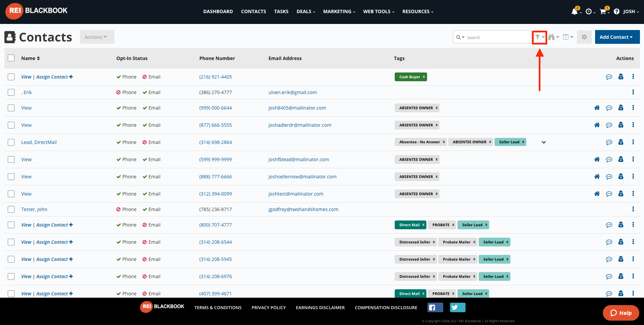Click the orange Help chat button
Screen dimensions: 644x325
621,313
